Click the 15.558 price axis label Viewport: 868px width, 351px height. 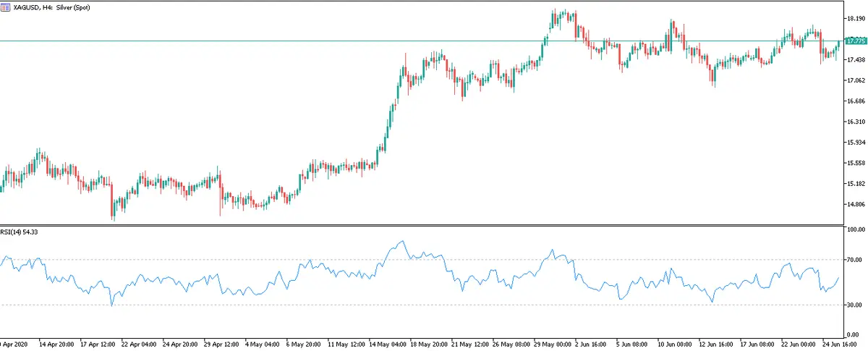(855, 164)
